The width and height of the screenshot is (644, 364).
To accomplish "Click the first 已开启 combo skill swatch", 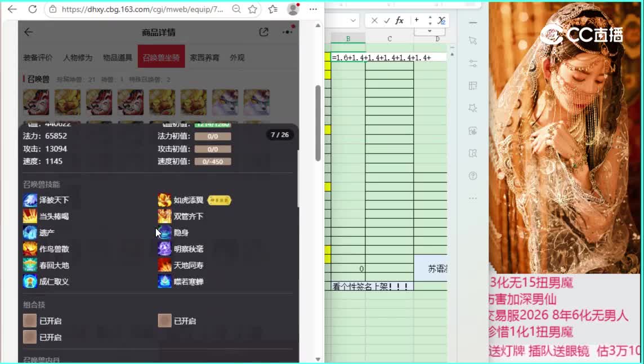I will (30, 321).
